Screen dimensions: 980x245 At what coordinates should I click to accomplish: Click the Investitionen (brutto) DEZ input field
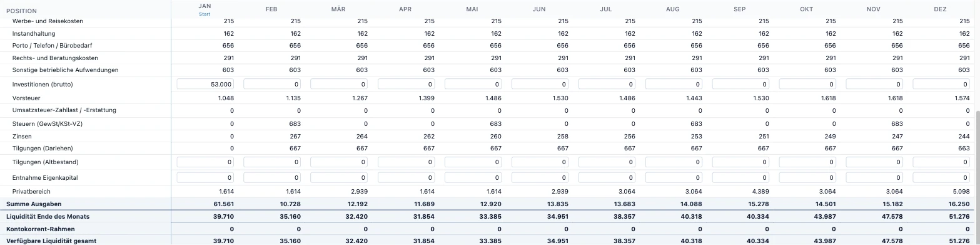pos(941,84)
